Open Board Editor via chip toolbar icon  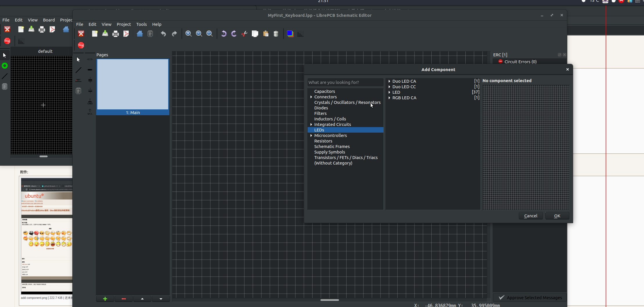150,34
